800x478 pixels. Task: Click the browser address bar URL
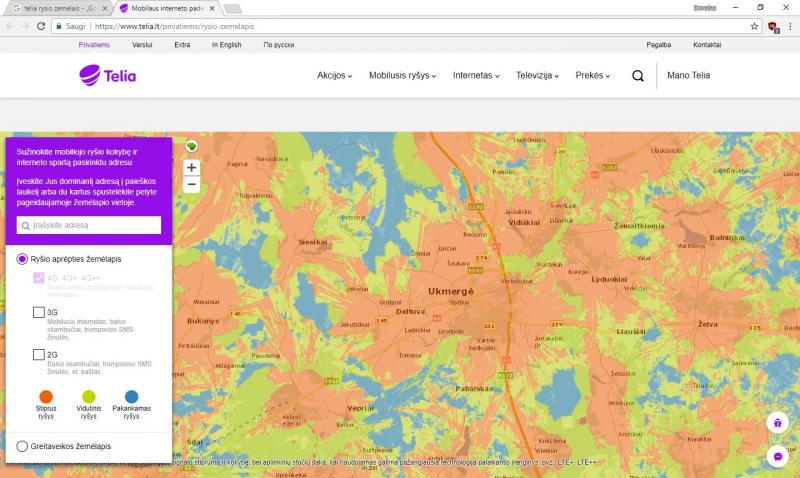pos(174,26)
